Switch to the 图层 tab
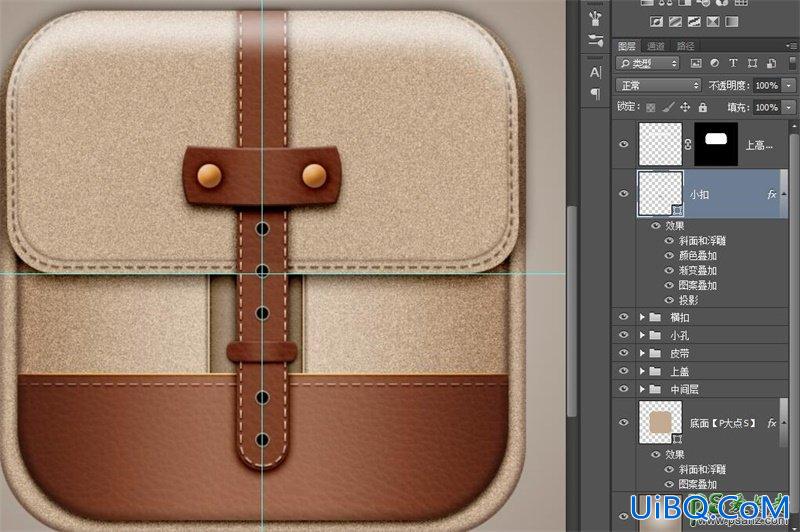800x532 pixels. coord(627,46)
